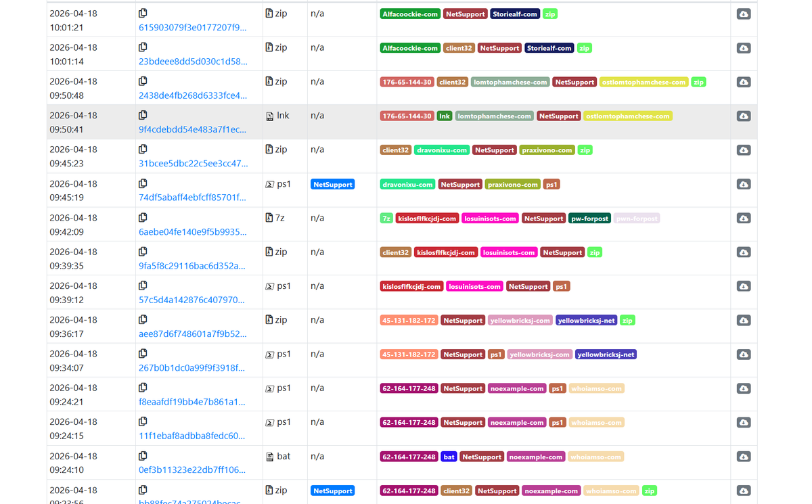Click the lomtophamchese-com tag at 09:50:48

[x=510, y=82]
